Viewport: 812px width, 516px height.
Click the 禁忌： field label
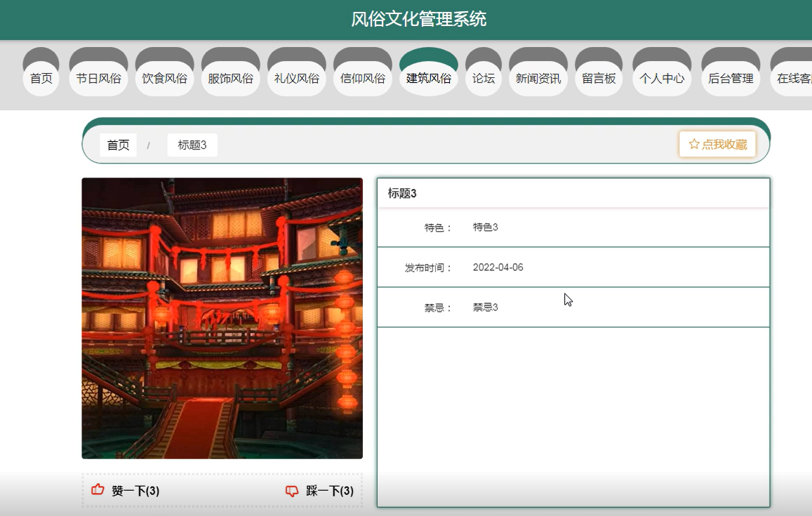438,307
